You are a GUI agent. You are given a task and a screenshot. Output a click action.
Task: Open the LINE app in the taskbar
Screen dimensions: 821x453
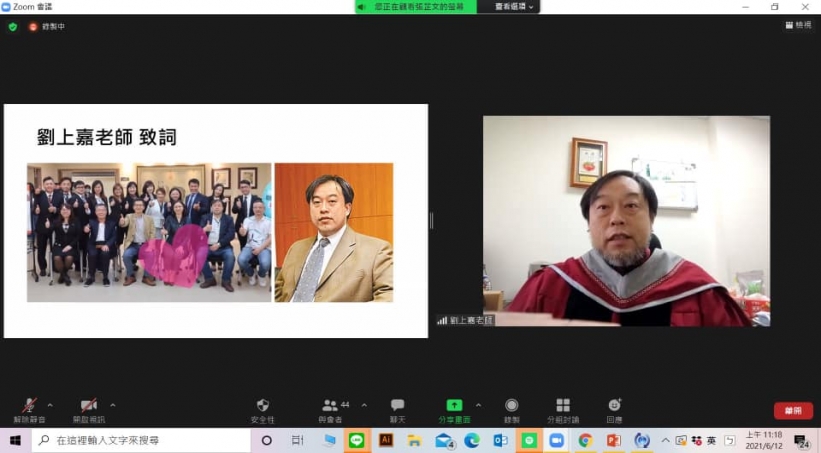356,440
